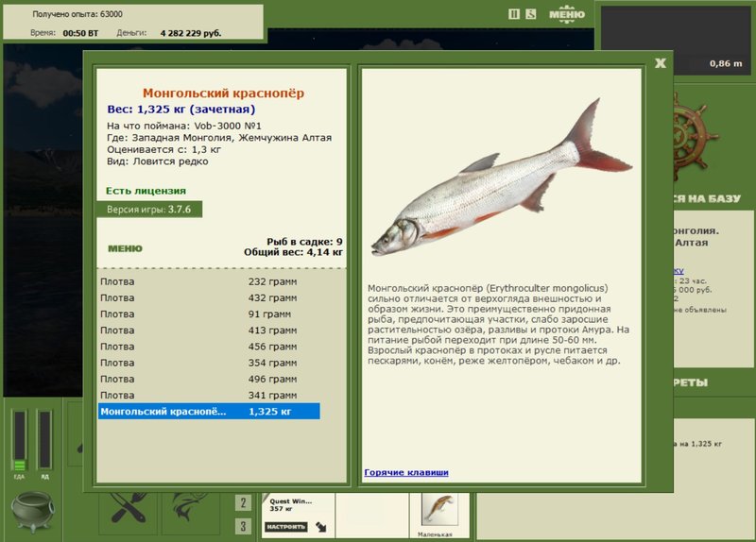The height and width of the screenshot is (542, 756).
Task: Click the S icon beside pause
Action: [x=531, y=14]
